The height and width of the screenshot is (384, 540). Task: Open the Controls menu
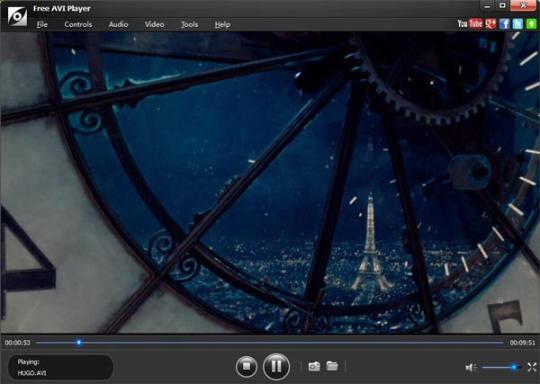pyautogui.click(x=78, y=24)
